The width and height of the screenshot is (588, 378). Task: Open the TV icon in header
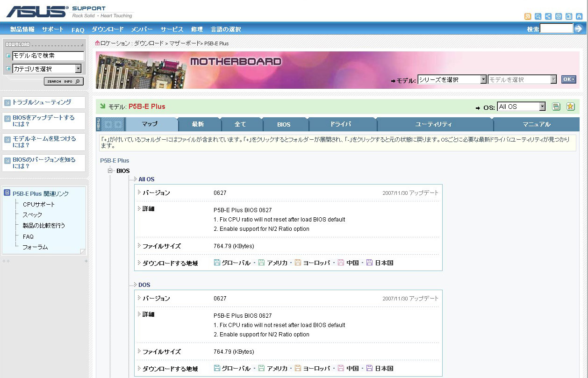[x=569, y=16]
